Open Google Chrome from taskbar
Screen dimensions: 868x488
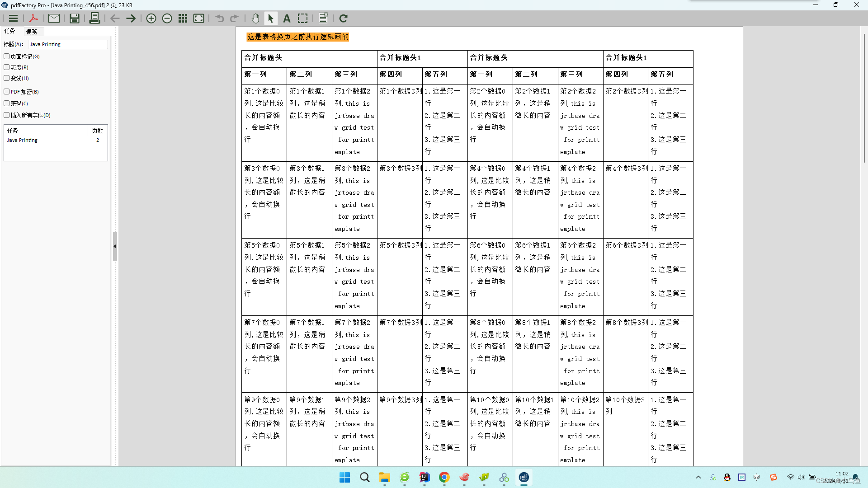(x=444, y=477)
